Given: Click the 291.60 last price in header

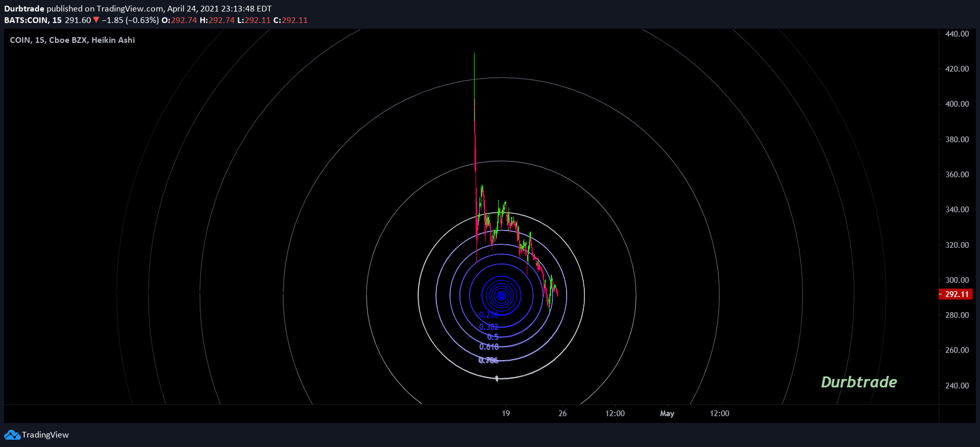Looking at the screenshot, I should click(x=78, y=20).
